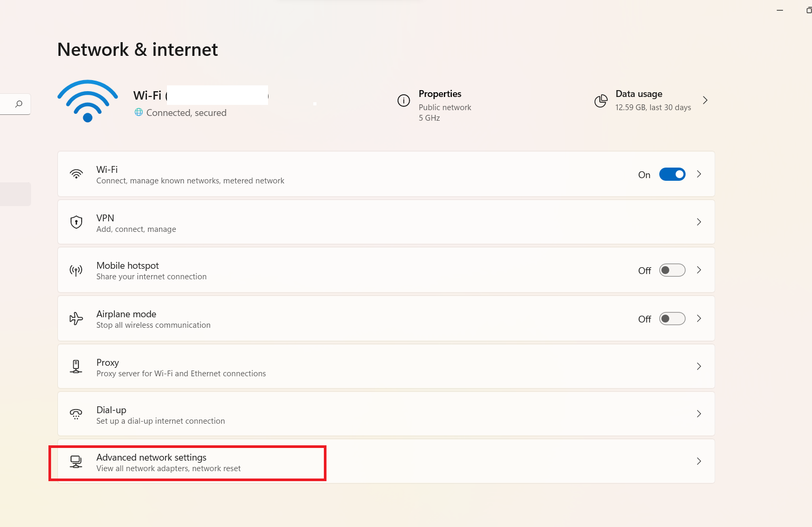
Task: Click 'View all network adapters, network reset'
Action: click(x=169, y=469)
